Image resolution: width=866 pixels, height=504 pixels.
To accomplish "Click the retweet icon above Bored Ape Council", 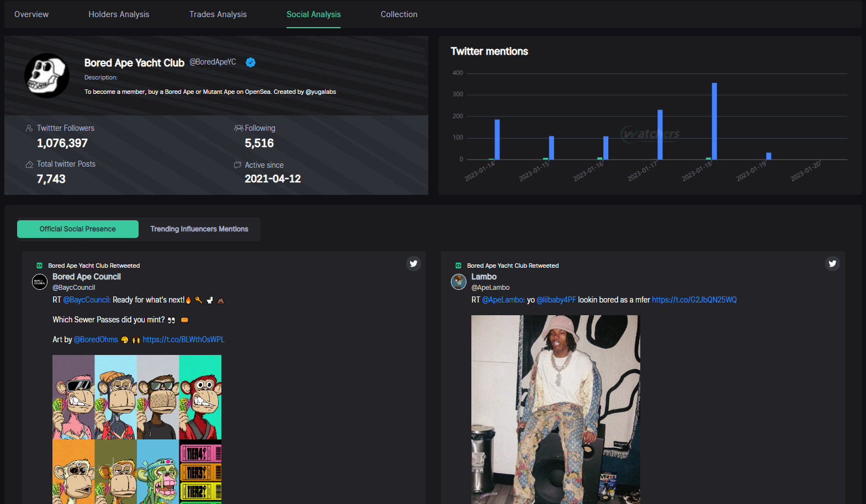I will (x=40, y=266).
